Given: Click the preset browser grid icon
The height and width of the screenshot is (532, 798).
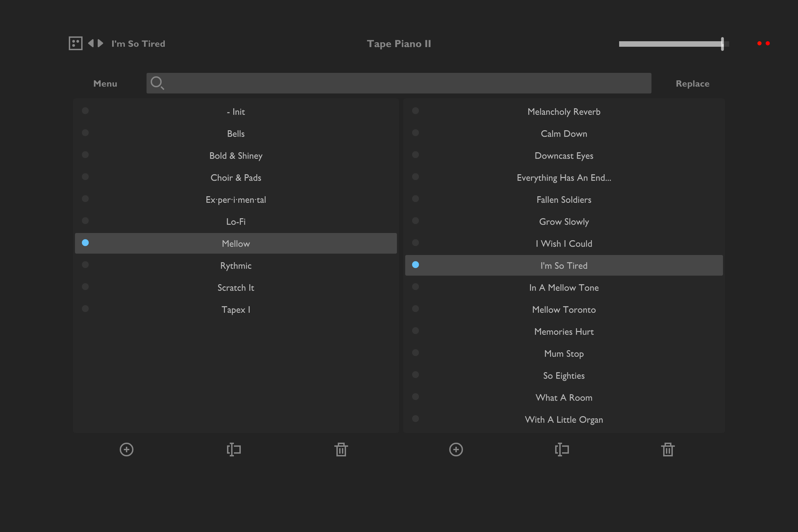Looking at the screenshot, I should 76,43.
